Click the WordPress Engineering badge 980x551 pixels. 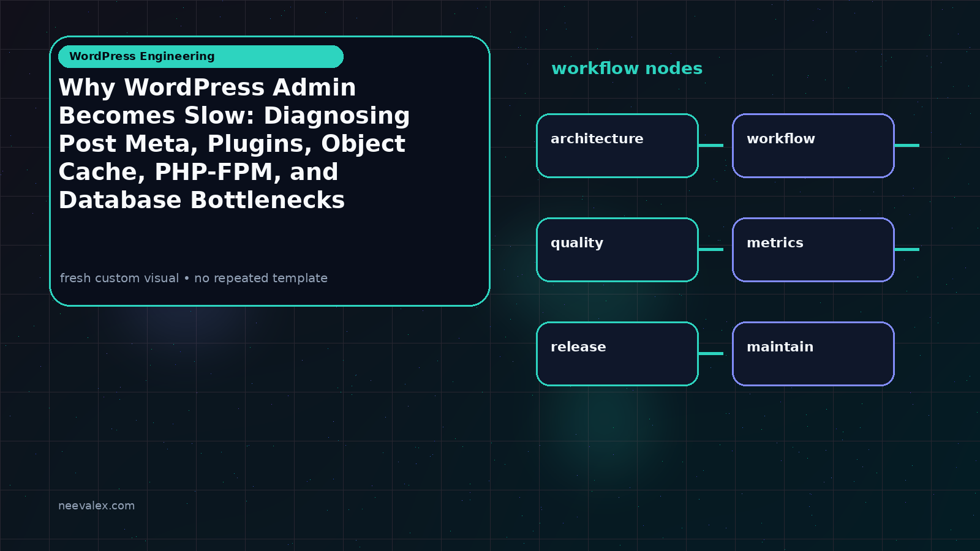[x=201, y=56]
